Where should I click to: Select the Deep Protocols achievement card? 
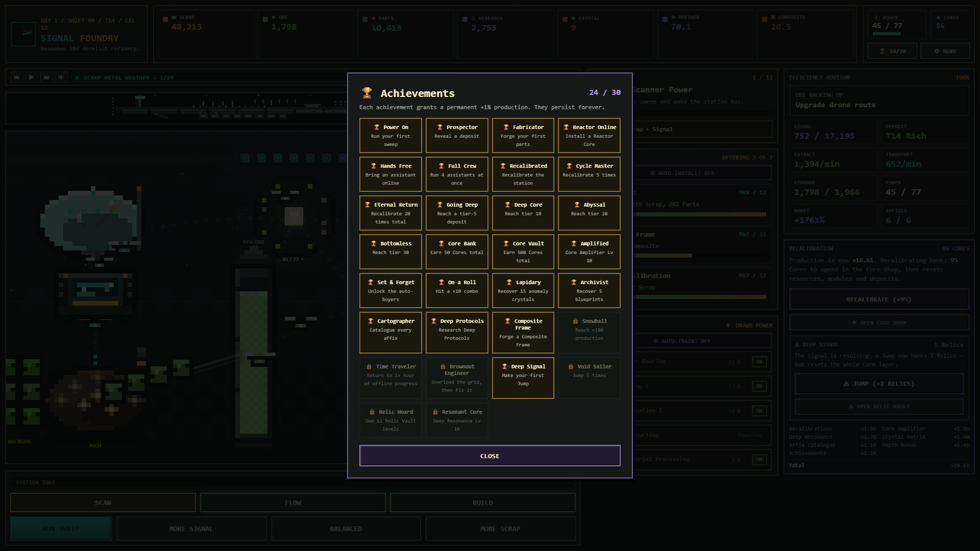pyautogui.click(x=457, y=333)
